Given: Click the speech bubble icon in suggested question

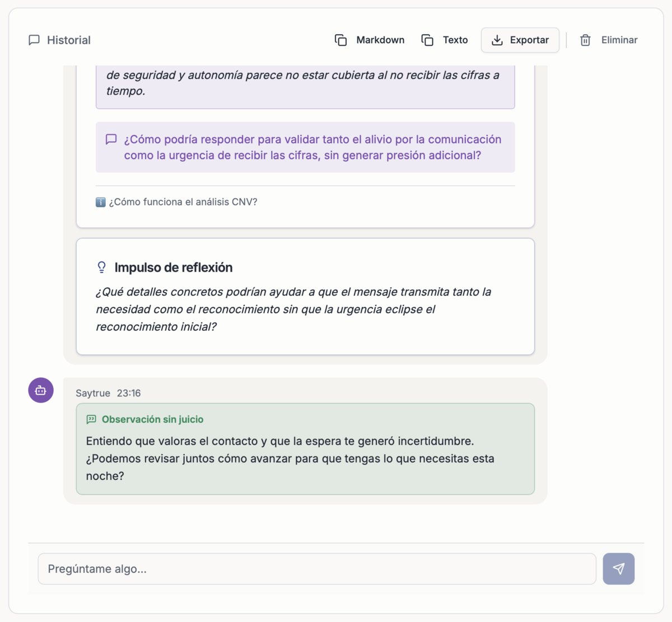Looking at the screenshot, I should click(111, 139).
